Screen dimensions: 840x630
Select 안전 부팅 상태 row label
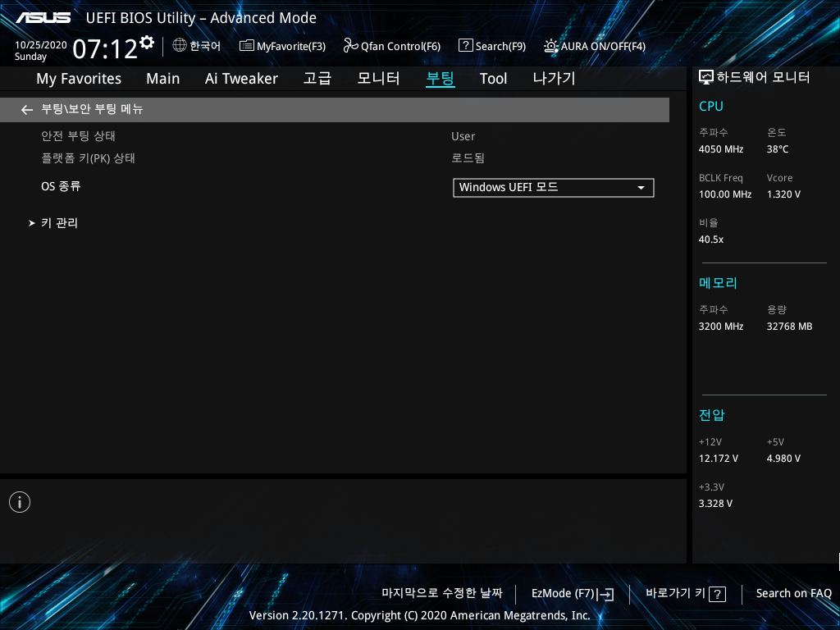click(x=78, y=136)
